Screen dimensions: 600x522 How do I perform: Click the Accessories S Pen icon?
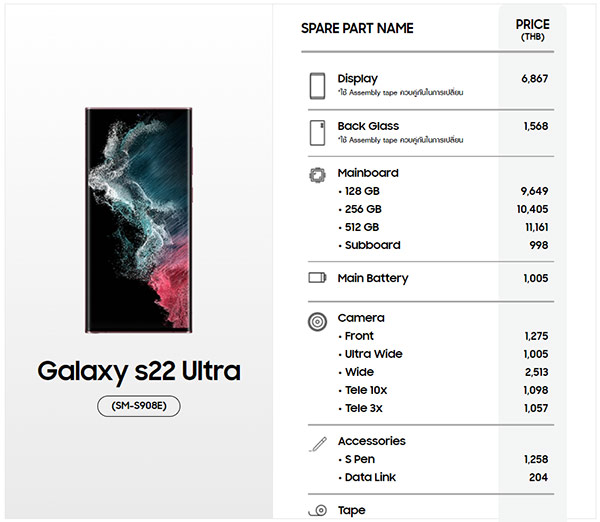click(318, 444)
